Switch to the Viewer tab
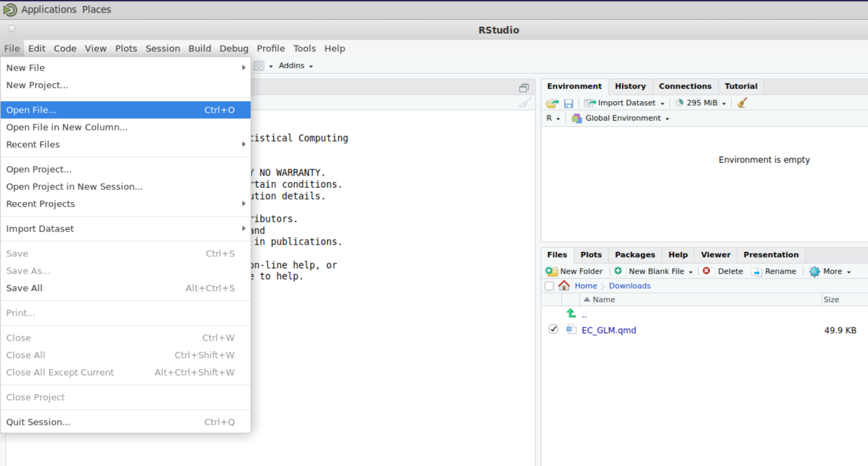 716,255
